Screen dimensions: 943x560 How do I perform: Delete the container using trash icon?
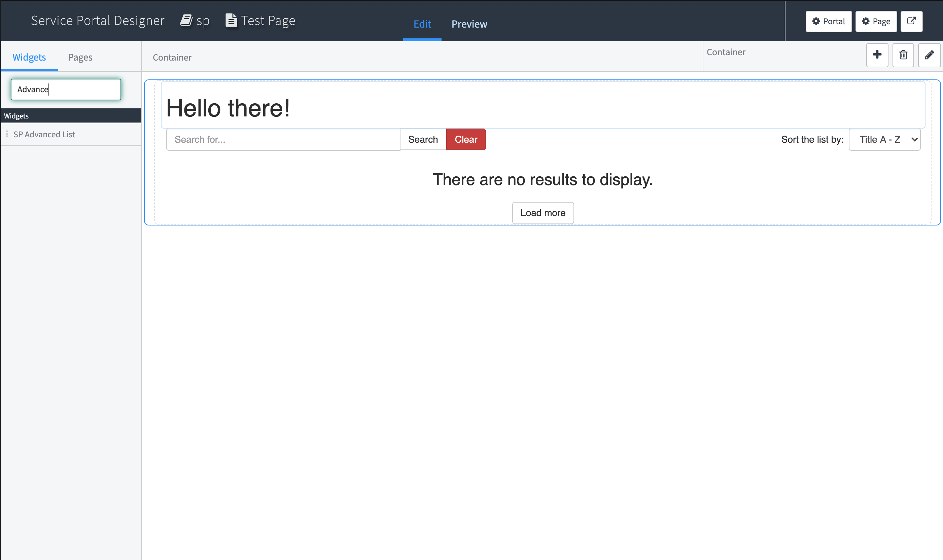[903, 55]
